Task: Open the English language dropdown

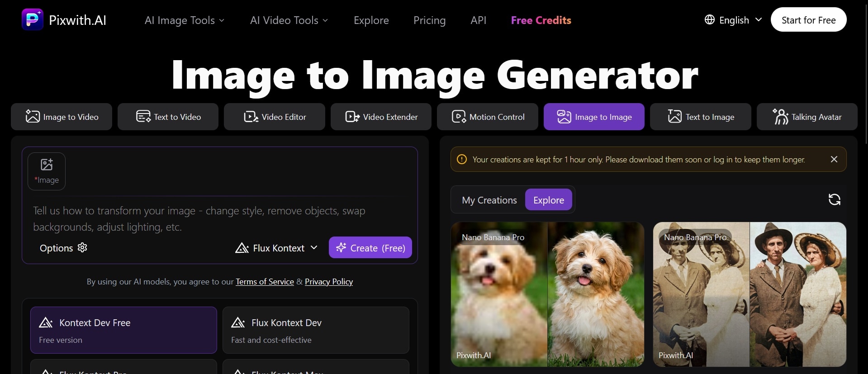Action: click(x=734, y=20)
